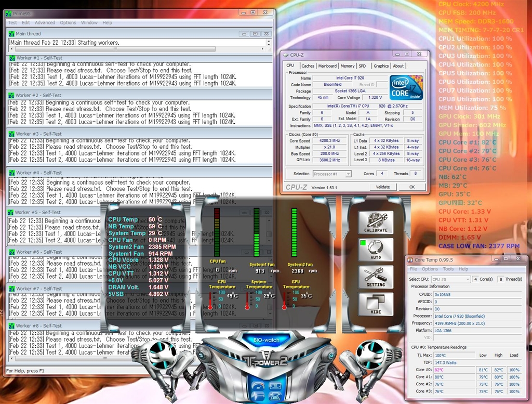Click the swap arrows icon on T-Power2
This screenshot has height=404, width=532.
201,355
